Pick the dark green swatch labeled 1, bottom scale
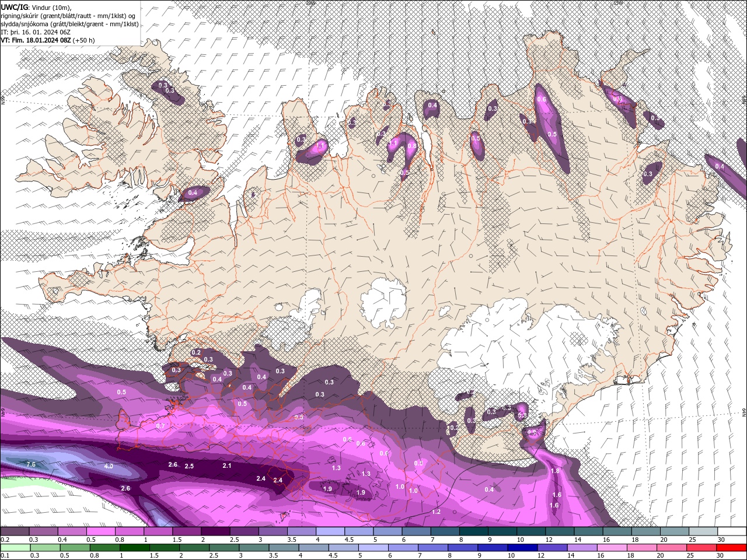Image resolution: width=747 pixels, height=560 pixels. pos(134,548)
